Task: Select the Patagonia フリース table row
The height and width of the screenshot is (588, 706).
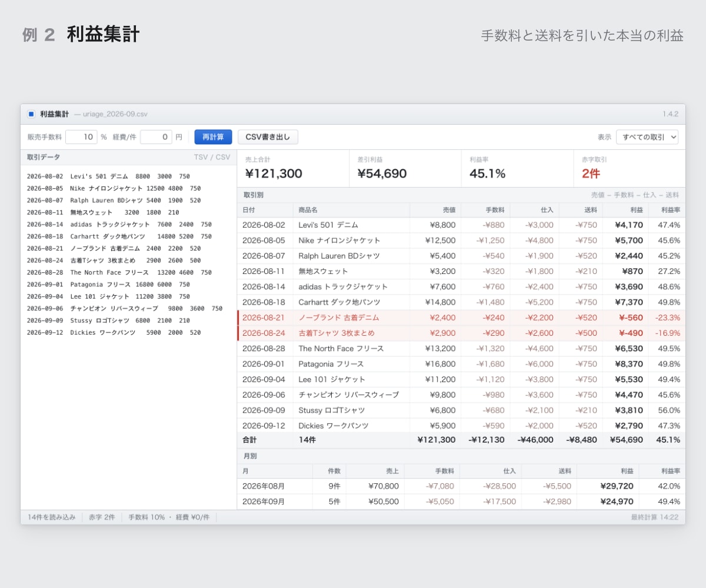Action: [461, 364]
